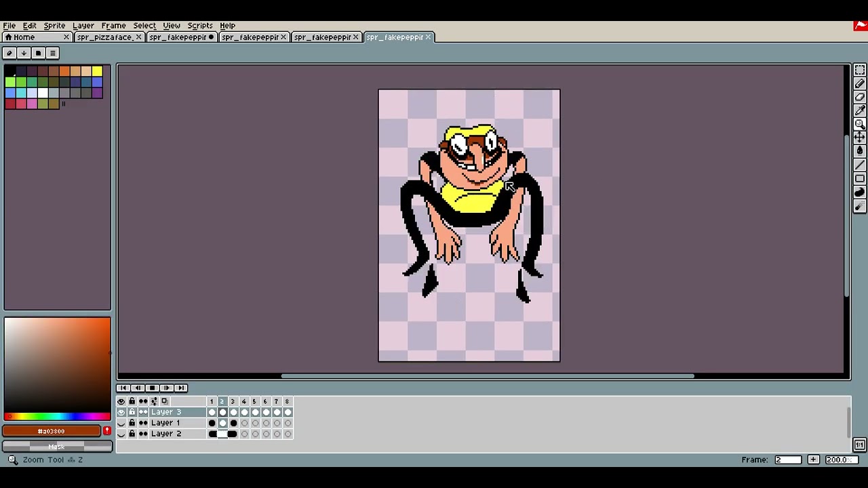Click the Frame number input field
Image resolution: width=868 pixels, height=488 pixels.
pos(787,460)
